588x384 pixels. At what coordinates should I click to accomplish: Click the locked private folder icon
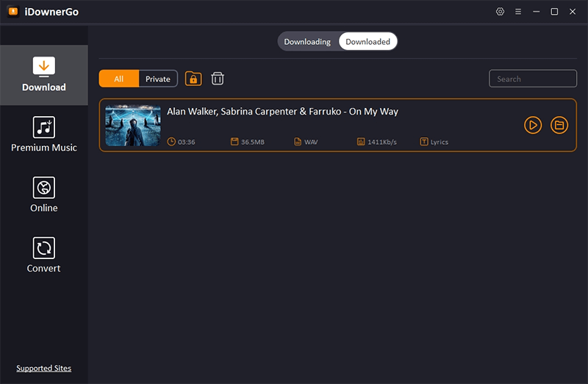tap(193, 79)
